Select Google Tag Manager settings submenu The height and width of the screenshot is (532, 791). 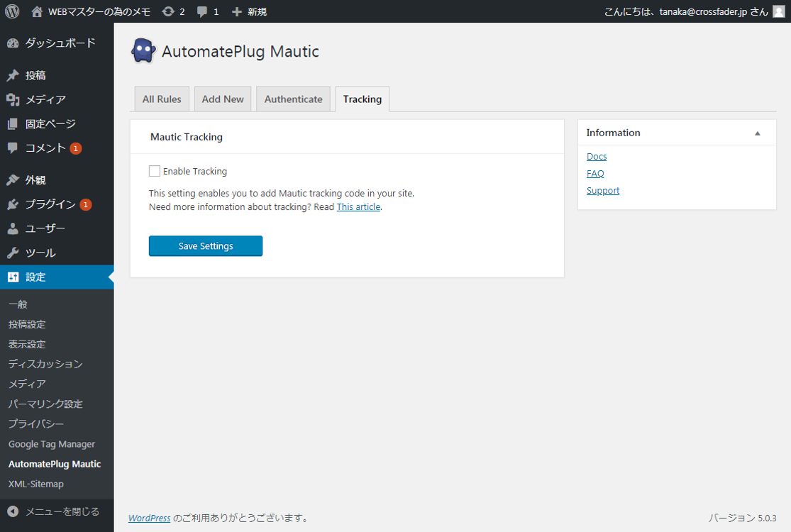coord(52,444)
